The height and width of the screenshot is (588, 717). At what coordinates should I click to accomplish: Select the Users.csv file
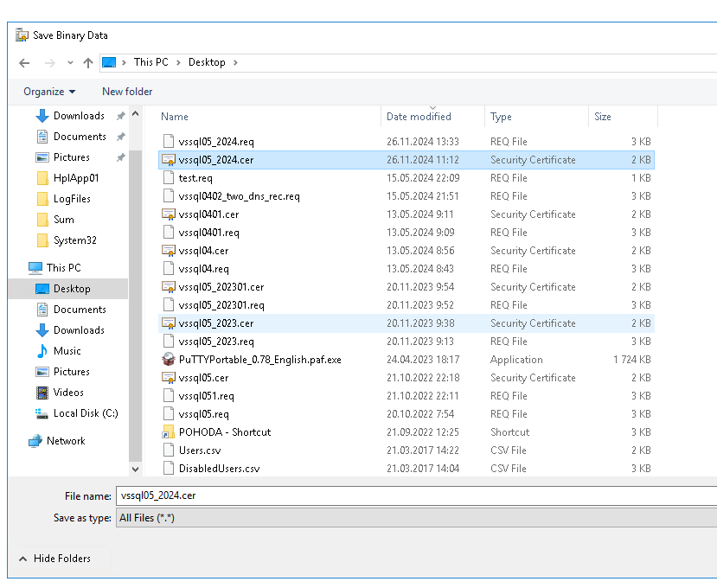[x=200, y=451]
